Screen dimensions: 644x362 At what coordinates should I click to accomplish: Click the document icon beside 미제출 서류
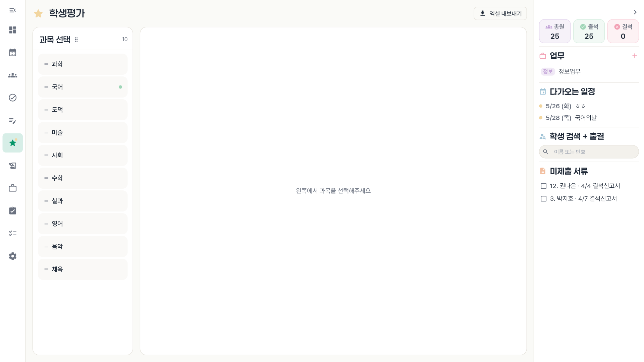point(543,171)
